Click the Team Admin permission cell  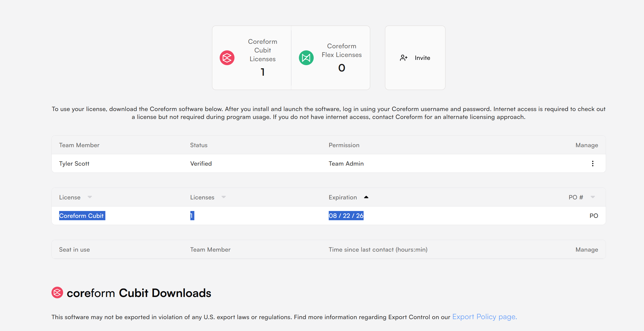click(346, 164)
